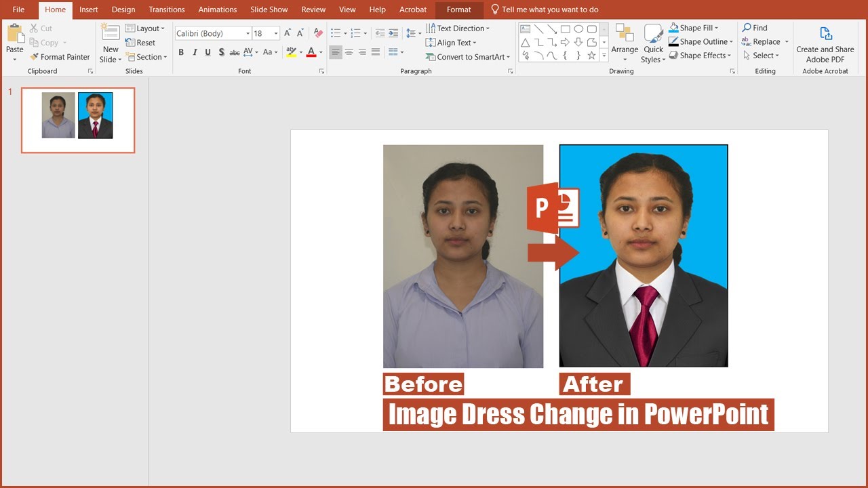Select the curve shape
This screenshot has width=868, height=488.
pyautogui.click(x=552, y=56)
